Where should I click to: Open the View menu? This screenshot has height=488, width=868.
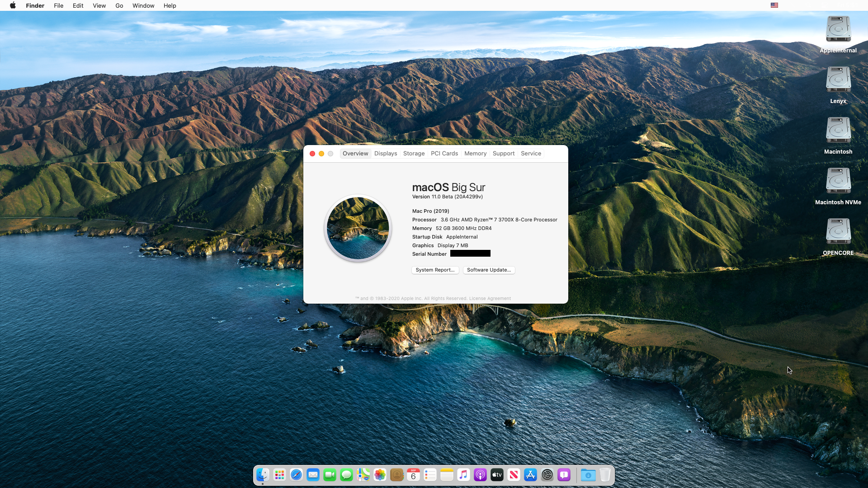99,5
